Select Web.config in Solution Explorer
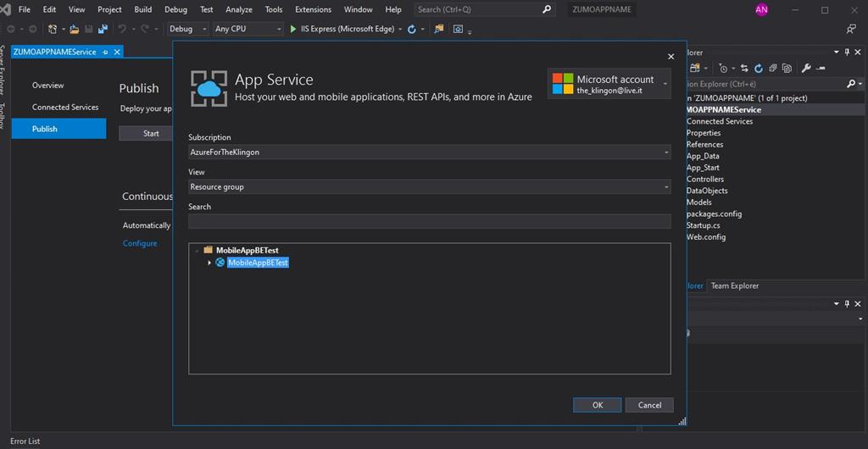This screenshot has height=449, width=868. pos(706,237)
